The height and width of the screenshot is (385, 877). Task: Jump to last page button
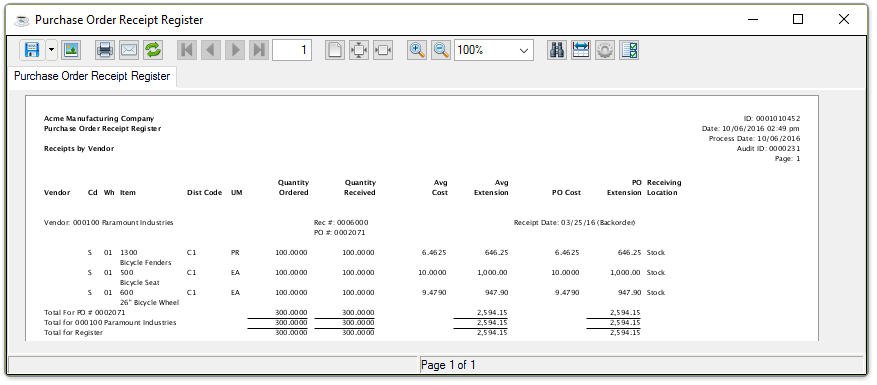(259, 50)
